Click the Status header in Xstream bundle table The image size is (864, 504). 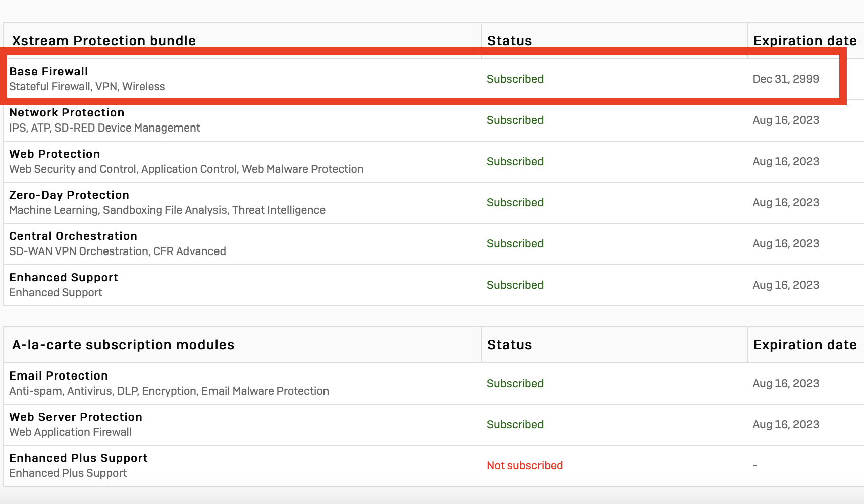(510, 41)
